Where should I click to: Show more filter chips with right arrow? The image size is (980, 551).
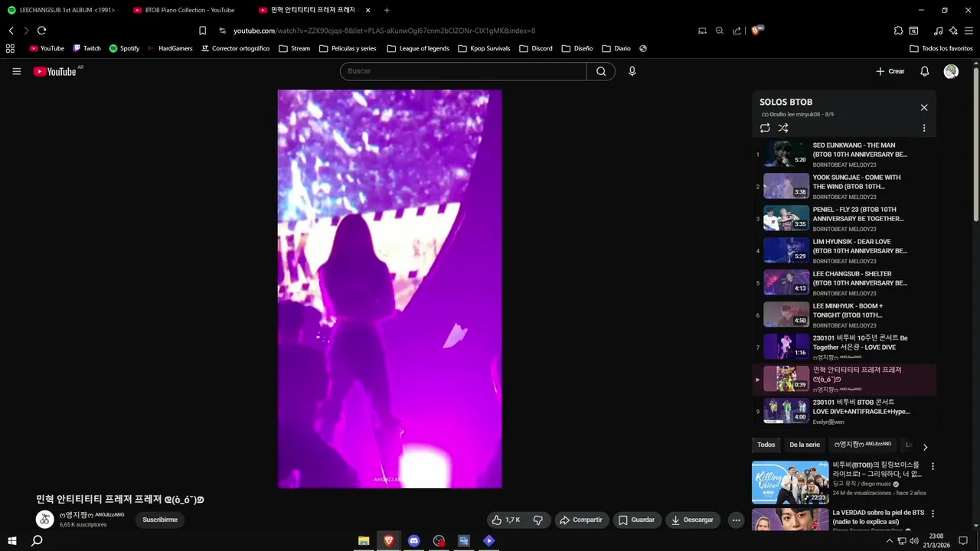tap(925, 447)
